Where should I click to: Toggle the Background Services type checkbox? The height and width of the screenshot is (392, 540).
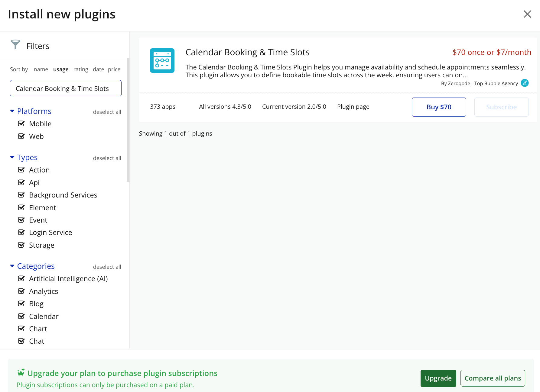coord(21,195)
